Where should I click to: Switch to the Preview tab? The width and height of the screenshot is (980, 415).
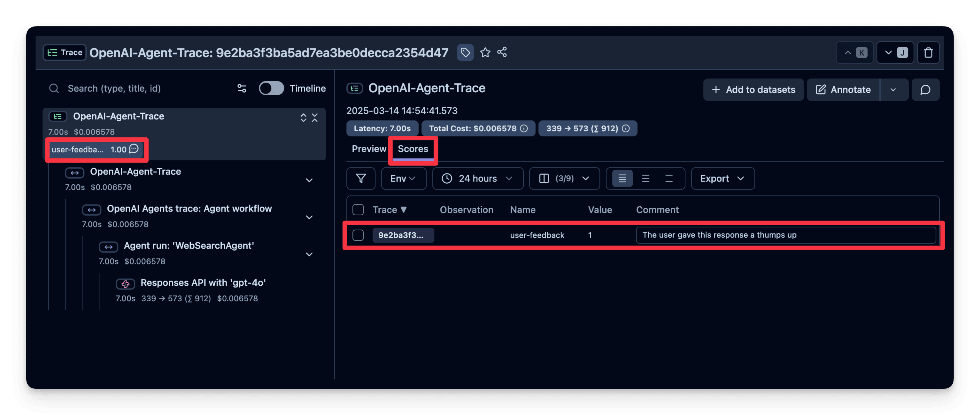click(369, 149)
